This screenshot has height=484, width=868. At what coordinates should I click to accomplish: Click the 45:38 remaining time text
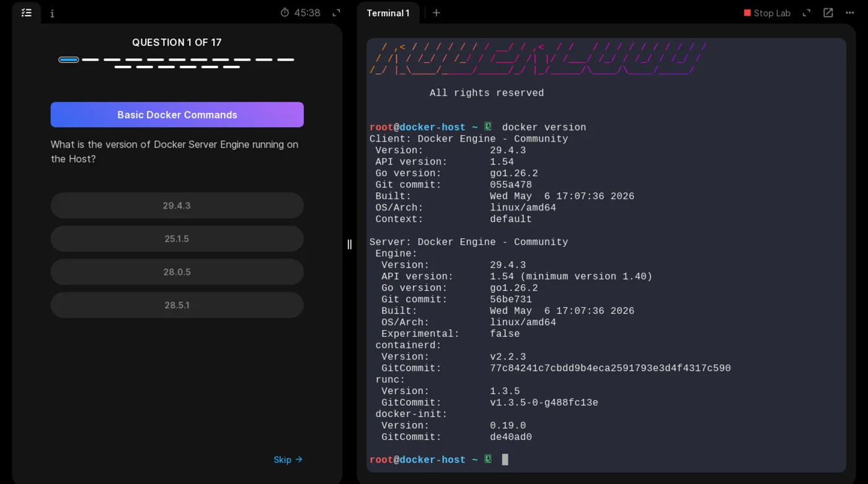tap(308, 13)
